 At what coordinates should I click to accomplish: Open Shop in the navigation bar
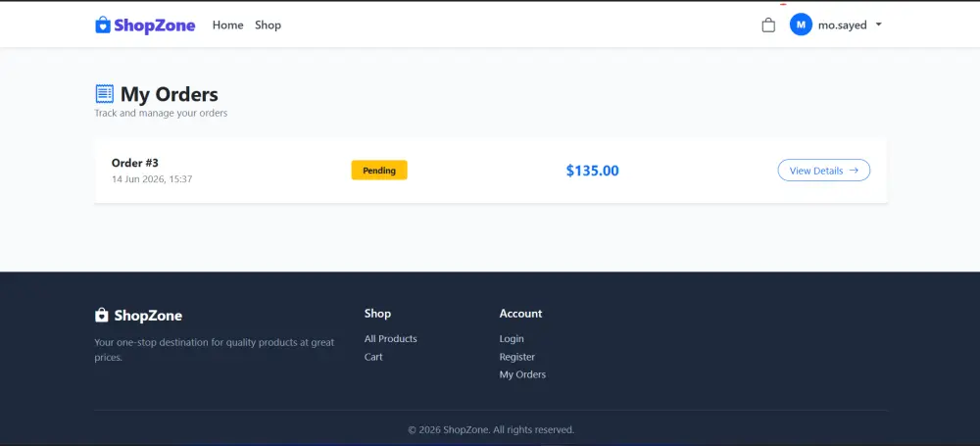[268, 25]
